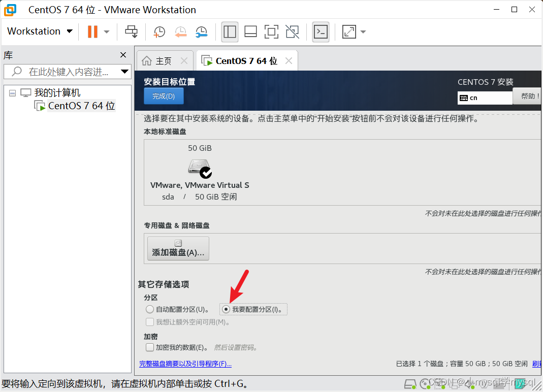This screenshot has height=392, width=543.
Task: Open 完整磁盘摘要以及引导程序 link
Action: [x=185, y=364]
